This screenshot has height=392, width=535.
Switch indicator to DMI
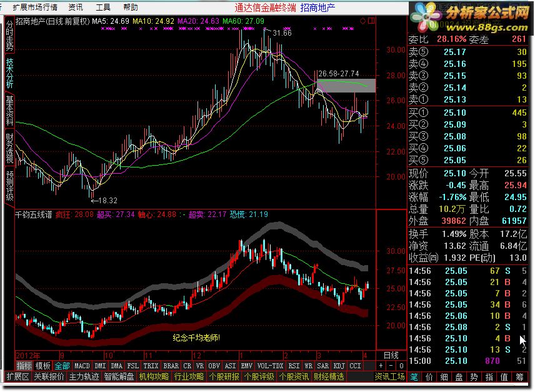point(100,366)
